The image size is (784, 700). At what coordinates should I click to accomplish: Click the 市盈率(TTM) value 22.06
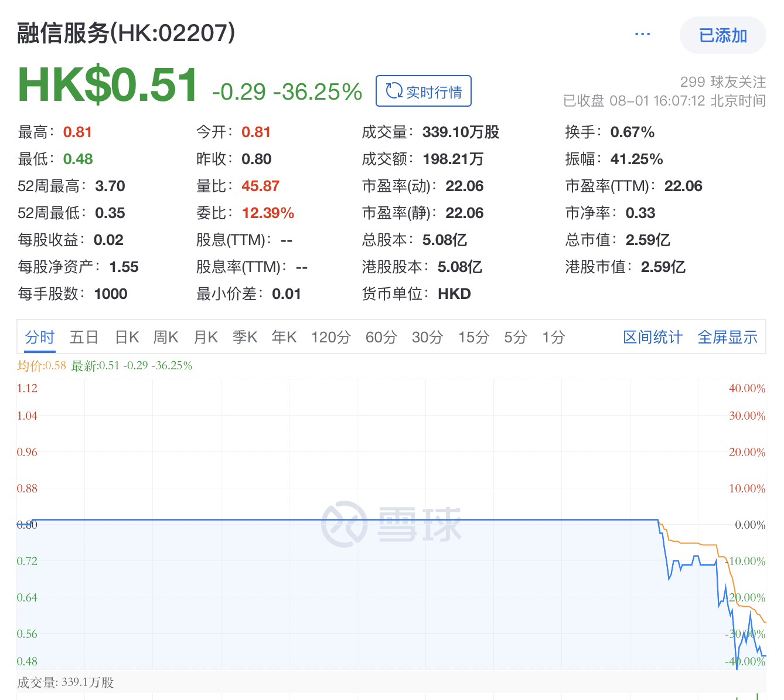[x=683, y=186]
